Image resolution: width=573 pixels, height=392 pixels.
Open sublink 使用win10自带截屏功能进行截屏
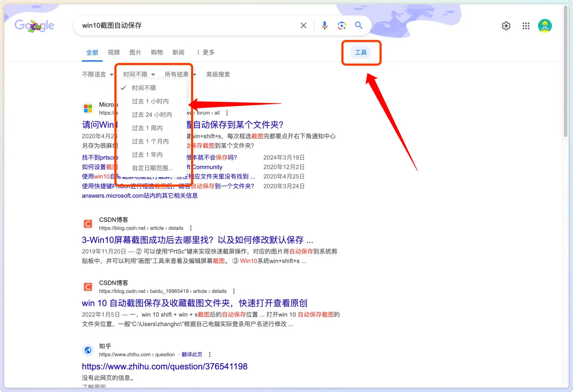[169, 177]
